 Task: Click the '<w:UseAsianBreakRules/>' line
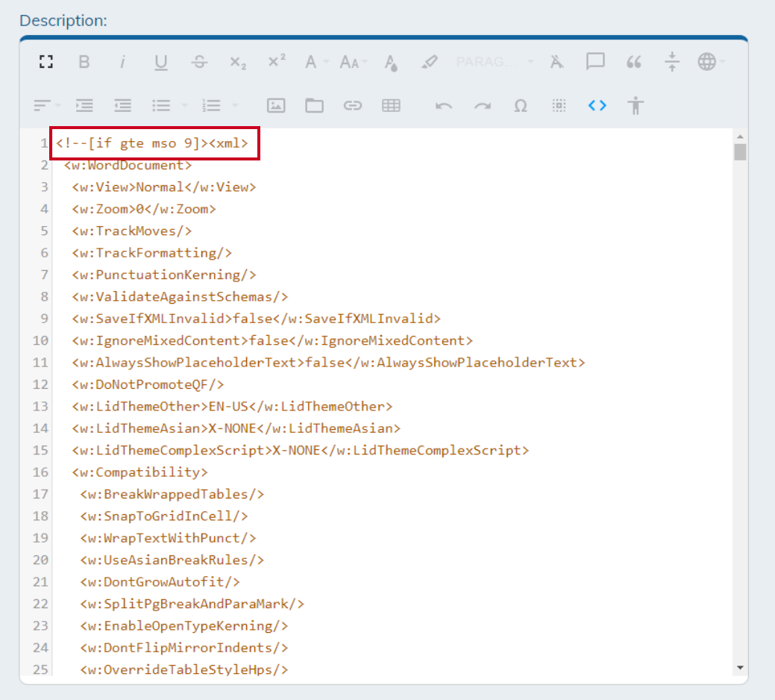(172, 560)
